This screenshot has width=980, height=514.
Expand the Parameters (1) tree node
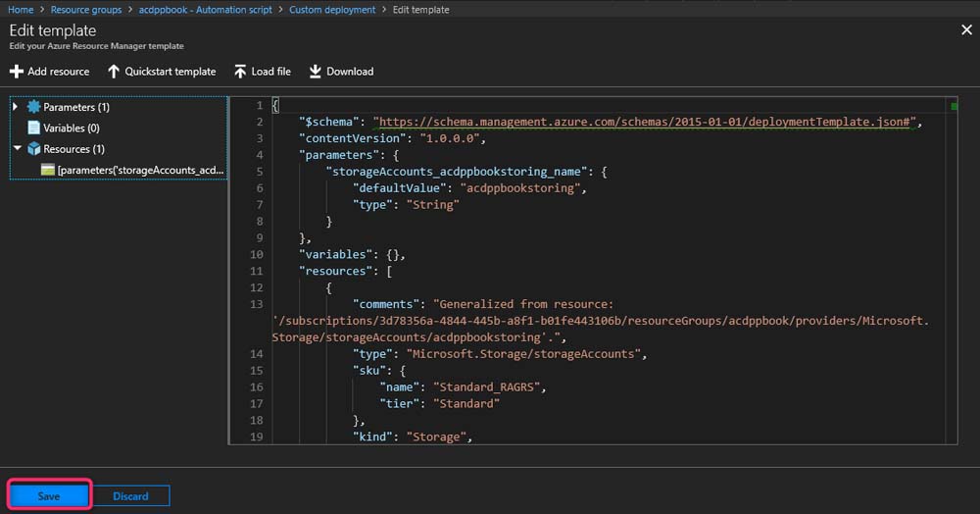16,107
